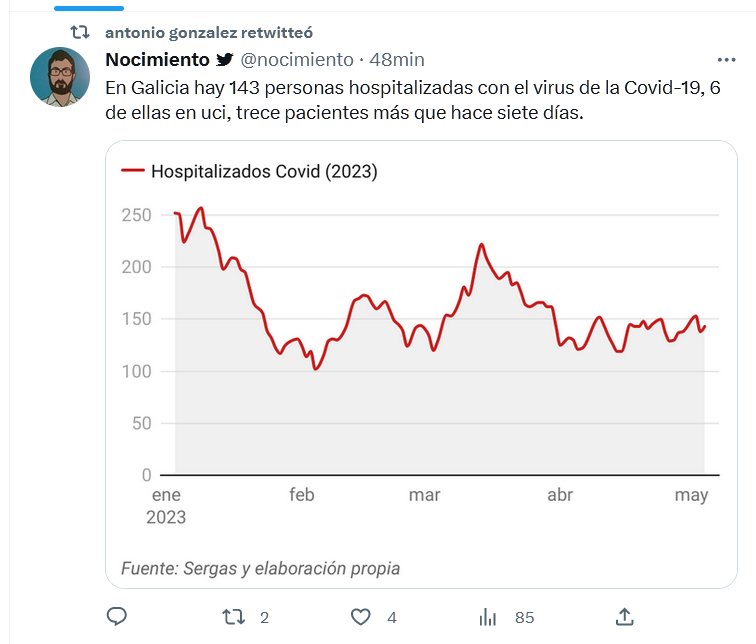Open Nocimiento's profile avatar
The height and width of the screenshot is (644, 756).
[60, 77]
